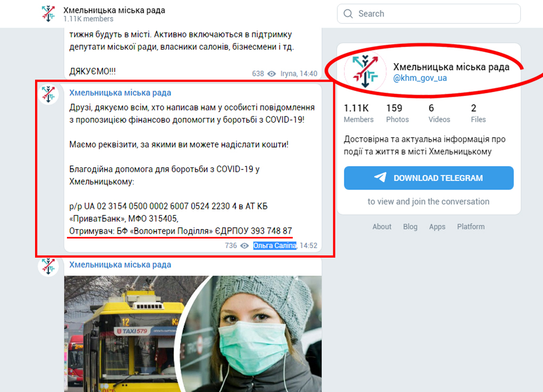This screenshot has width=543, height=392.
Task: Click the avatar beside the trolleybus photo post
Action: click(x=48, y=266)
